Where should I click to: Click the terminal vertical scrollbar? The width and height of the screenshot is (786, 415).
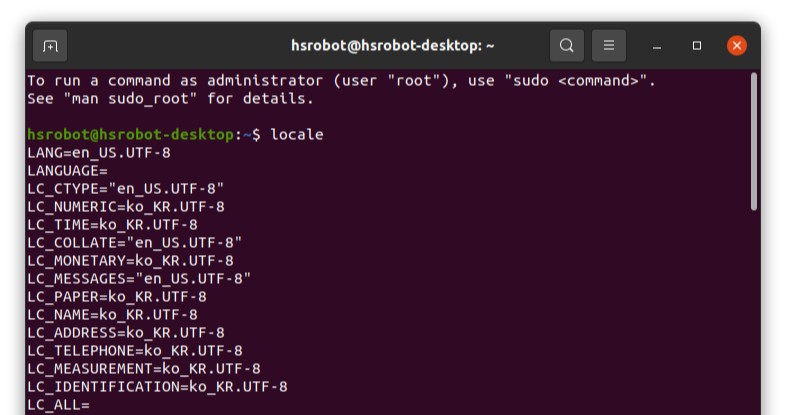coord(753,142)
